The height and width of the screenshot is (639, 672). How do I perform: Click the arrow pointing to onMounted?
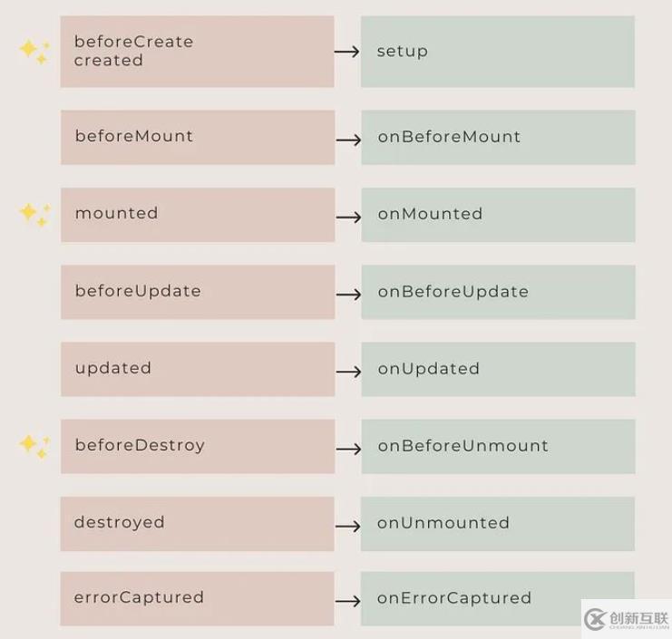(348, 217)
